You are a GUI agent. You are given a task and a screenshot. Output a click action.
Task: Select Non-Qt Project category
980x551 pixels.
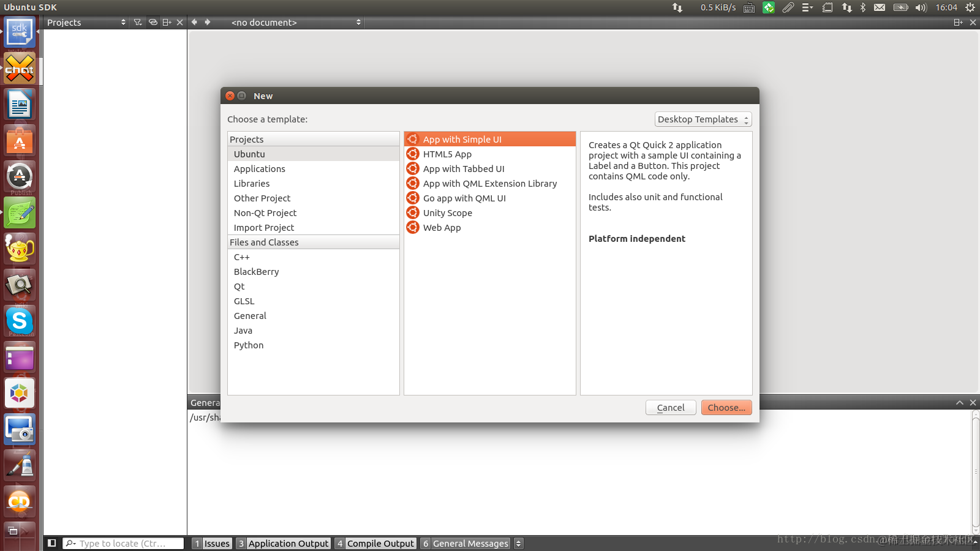coord(314,213)
